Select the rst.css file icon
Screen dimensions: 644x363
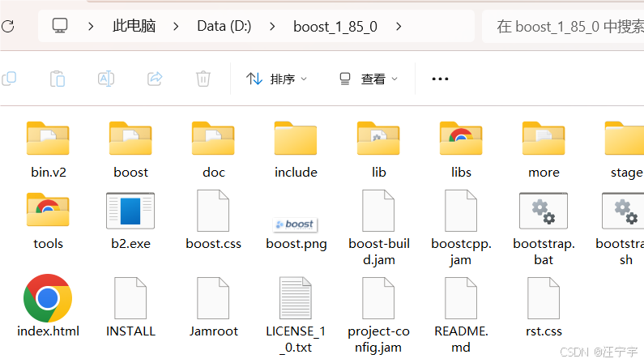click(x=544, y=298)
